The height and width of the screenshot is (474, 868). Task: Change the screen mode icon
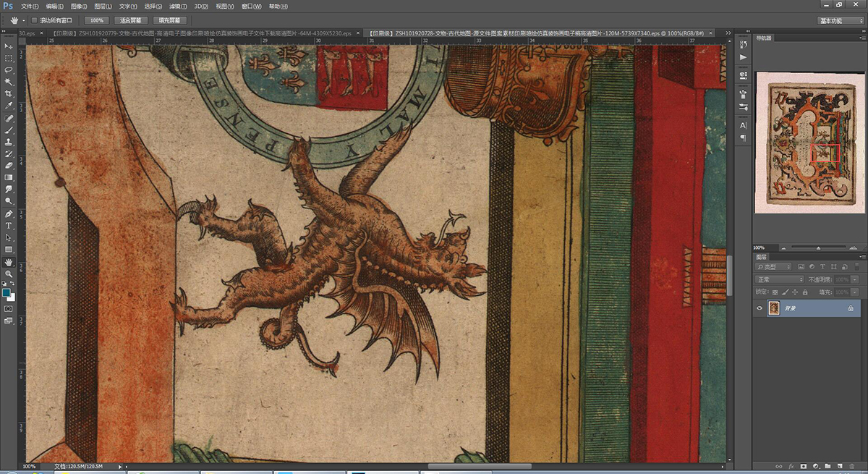[9, 319]
